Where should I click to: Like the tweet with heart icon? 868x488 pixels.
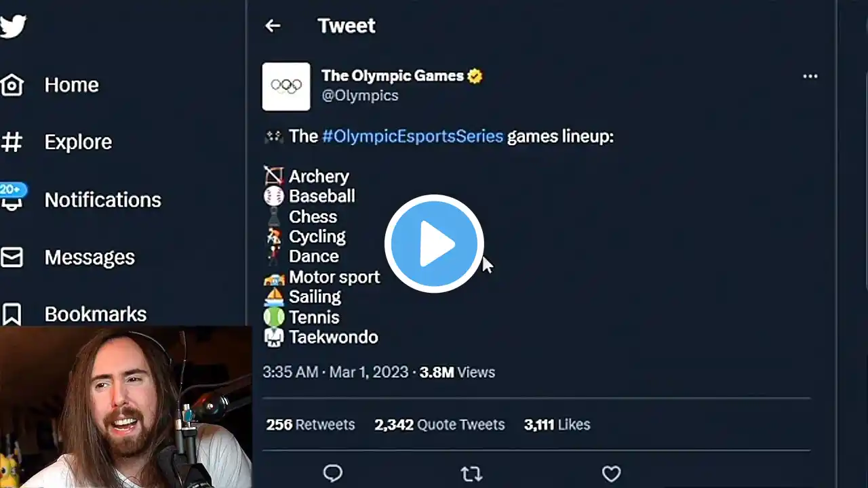tap(611, 473)
